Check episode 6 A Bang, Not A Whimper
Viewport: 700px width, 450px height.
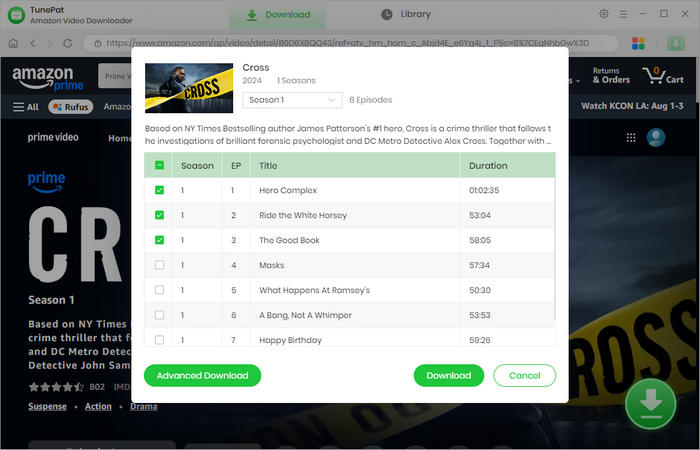[x=160, y=315]
